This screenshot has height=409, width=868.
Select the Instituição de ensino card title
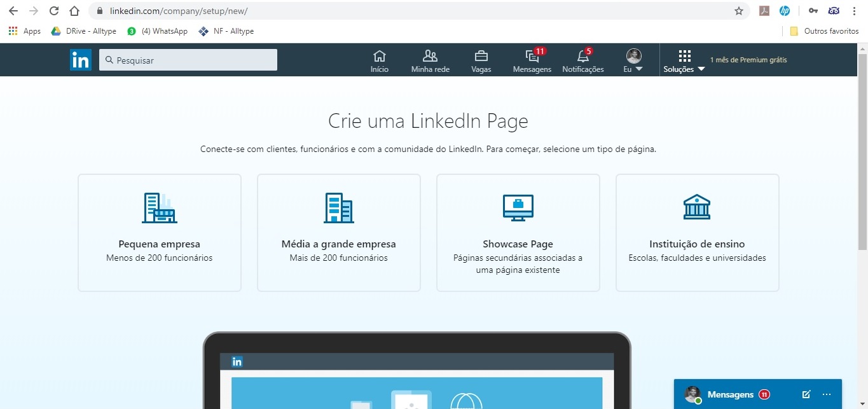pos(697,244)
